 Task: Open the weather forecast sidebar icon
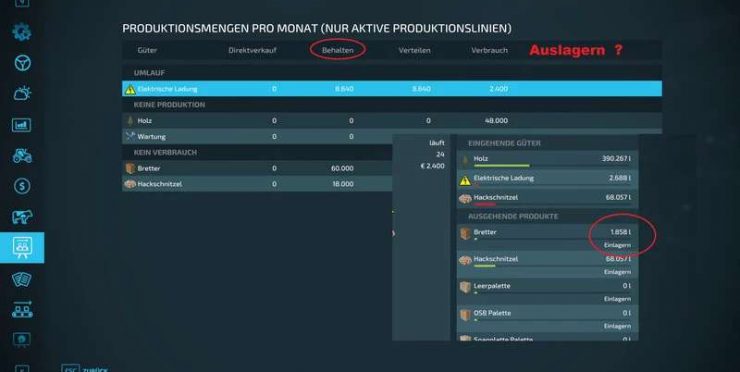22,93
